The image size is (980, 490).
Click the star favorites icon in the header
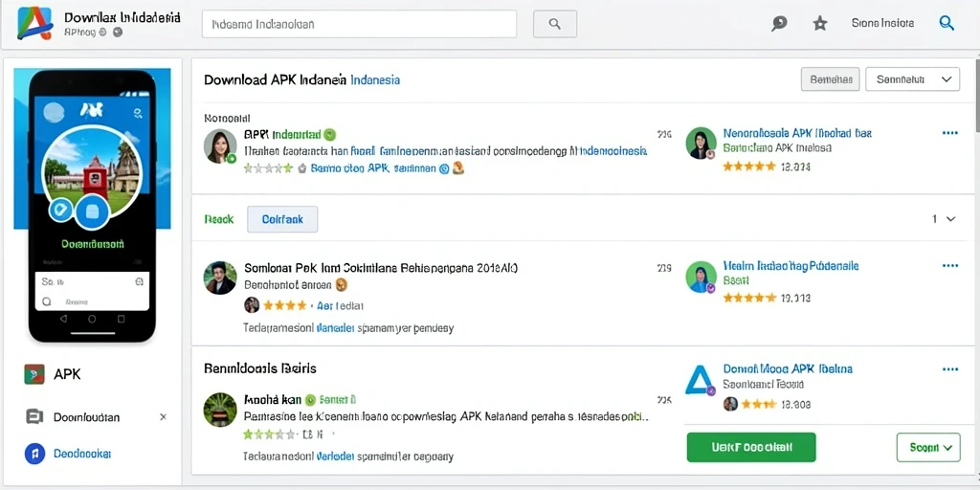tap(819, 24)
